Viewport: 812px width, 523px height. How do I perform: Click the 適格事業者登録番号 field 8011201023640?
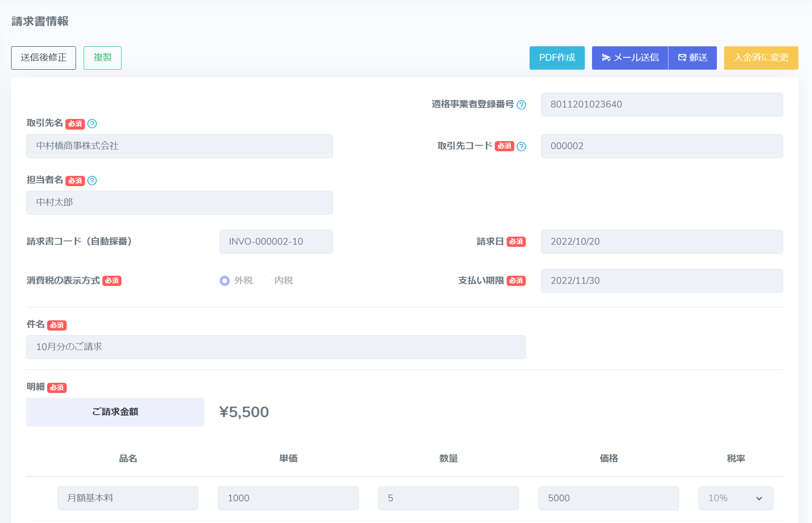point(662,105)
